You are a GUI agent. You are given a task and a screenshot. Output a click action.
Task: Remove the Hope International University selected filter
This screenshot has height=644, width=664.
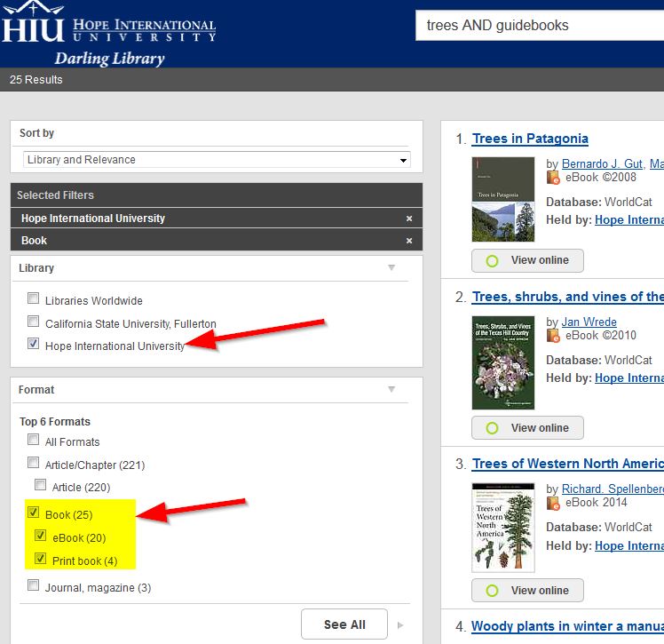(409, 219)
